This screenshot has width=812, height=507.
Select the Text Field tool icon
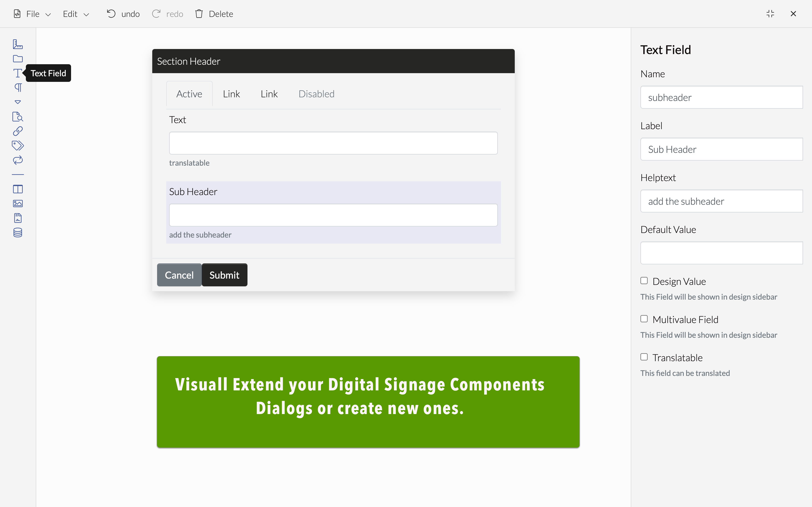(17, 73)
